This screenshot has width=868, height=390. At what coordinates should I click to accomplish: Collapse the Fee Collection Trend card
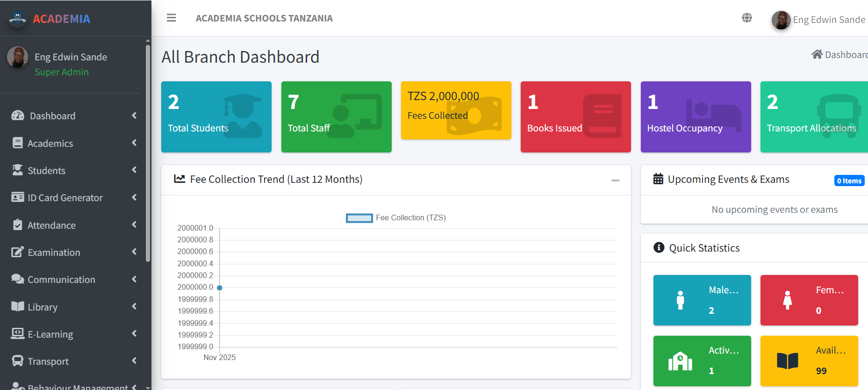[615, 180]
